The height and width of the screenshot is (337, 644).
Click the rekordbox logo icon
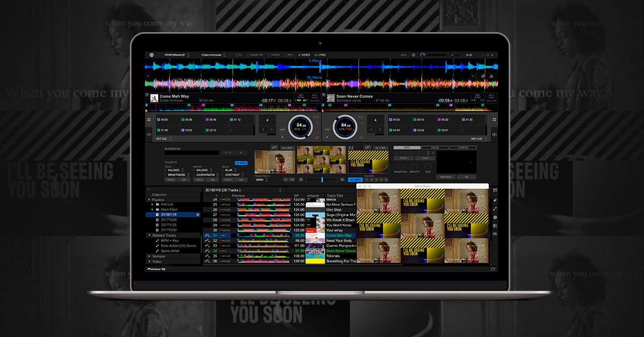click(152, 55)
